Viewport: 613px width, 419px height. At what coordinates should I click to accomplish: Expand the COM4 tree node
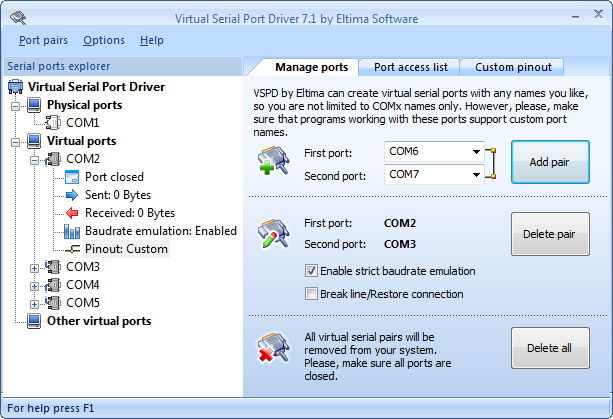[x=34, y=286]
